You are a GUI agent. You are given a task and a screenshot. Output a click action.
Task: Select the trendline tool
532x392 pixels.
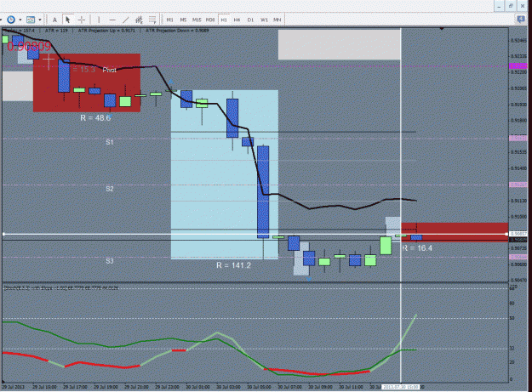pyautogui.click(x=125, y=20)
